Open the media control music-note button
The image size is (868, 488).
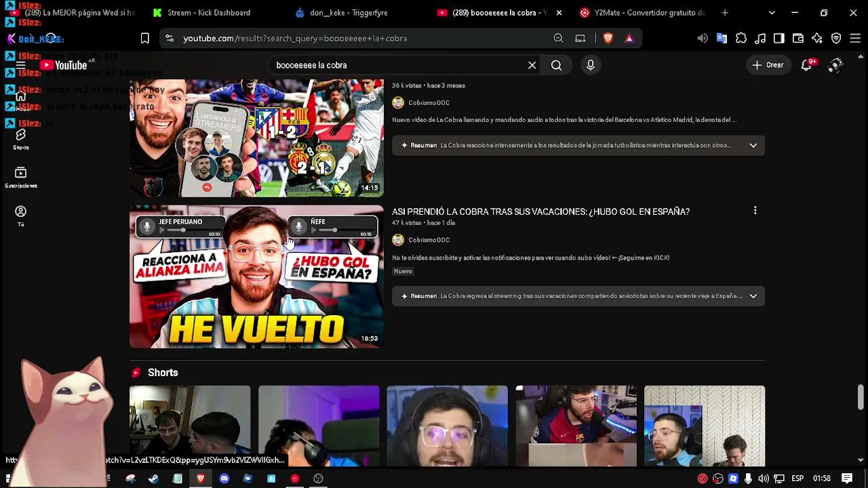coord(760,39)
